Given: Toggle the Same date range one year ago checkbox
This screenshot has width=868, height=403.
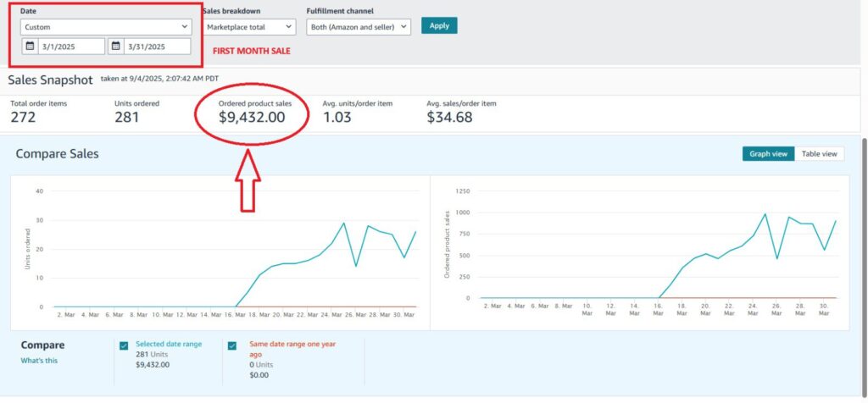Looking at the screenshot, I should tap(233, 345).
